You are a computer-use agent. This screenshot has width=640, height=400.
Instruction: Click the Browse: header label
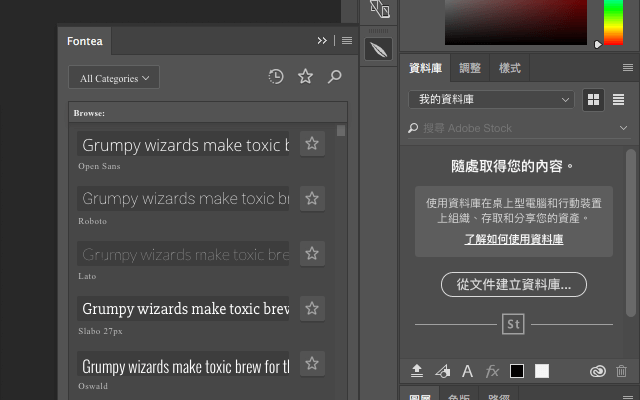[89, 113]
